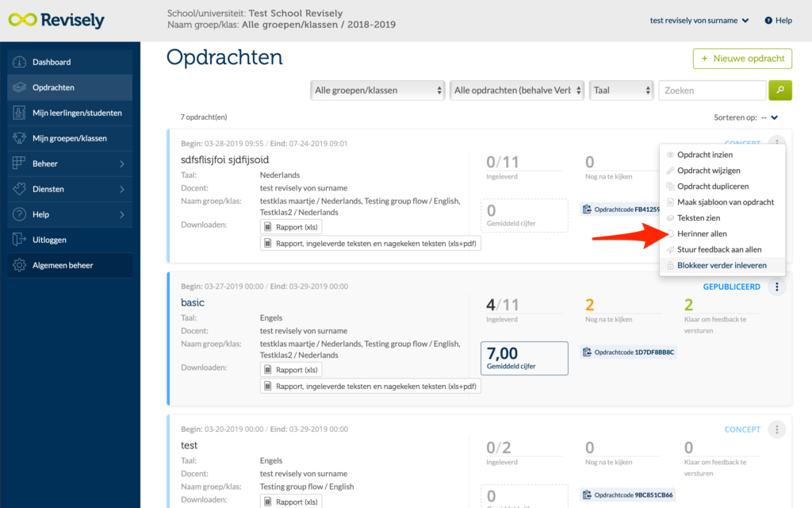This screenshot has width=812, height=508.
Task: Expand the sidebar Help submenu chevron
Action: [121, 214]
